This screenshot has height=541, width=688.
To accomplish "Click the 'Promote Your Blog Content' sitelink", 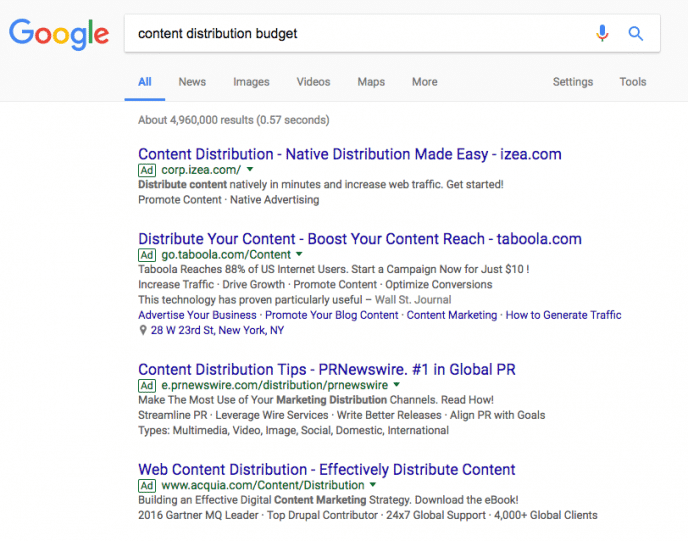I will point(332,315).
